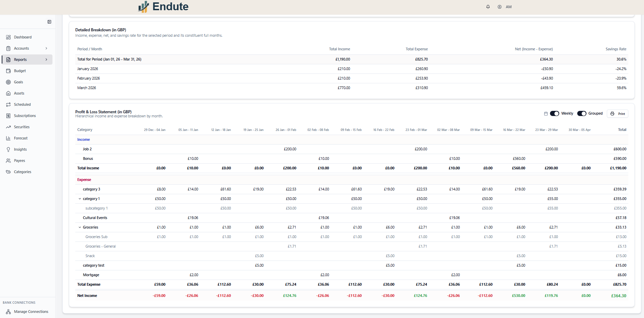Click the Endute logo icon
644x318 pixels.
tap(143, 7)
